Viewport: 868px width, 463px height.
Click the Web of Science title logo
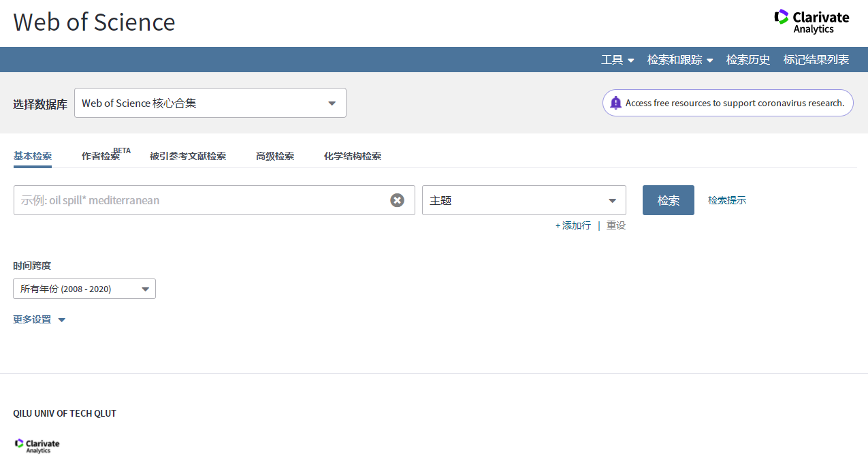coord(94,22)
